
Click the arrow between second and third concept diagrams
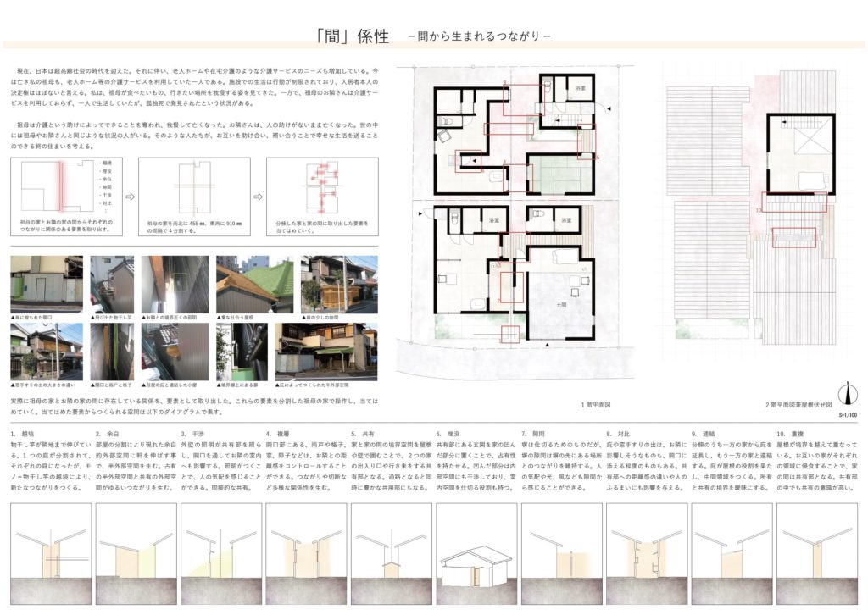pyautogui.click(x=258, y=195)
